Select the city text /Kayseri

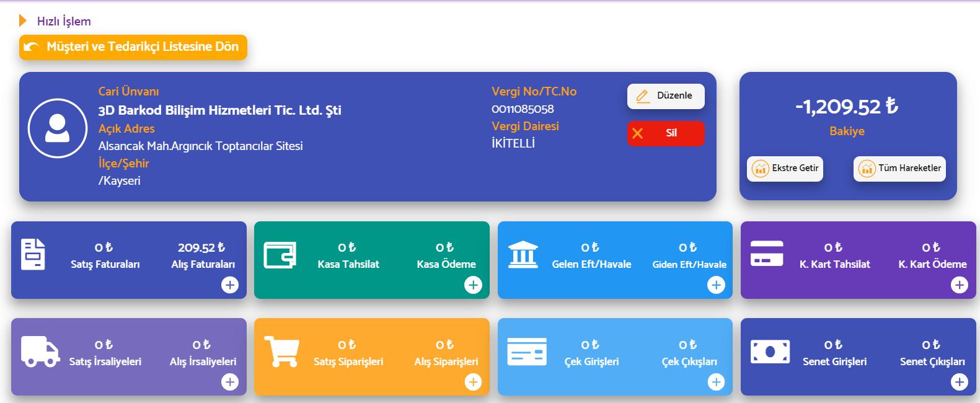click(x=120, y=181)
